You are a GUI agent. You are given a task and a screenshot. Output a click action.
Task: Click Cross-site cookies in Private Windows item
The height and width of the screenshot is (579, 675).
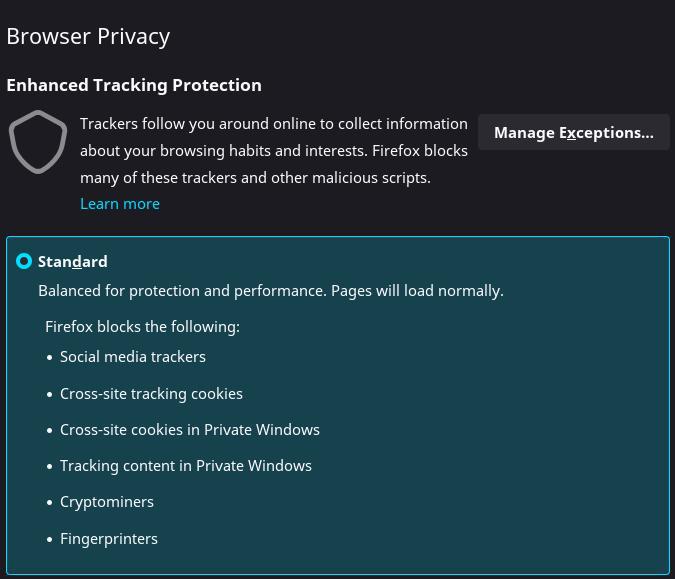(190, 429)
